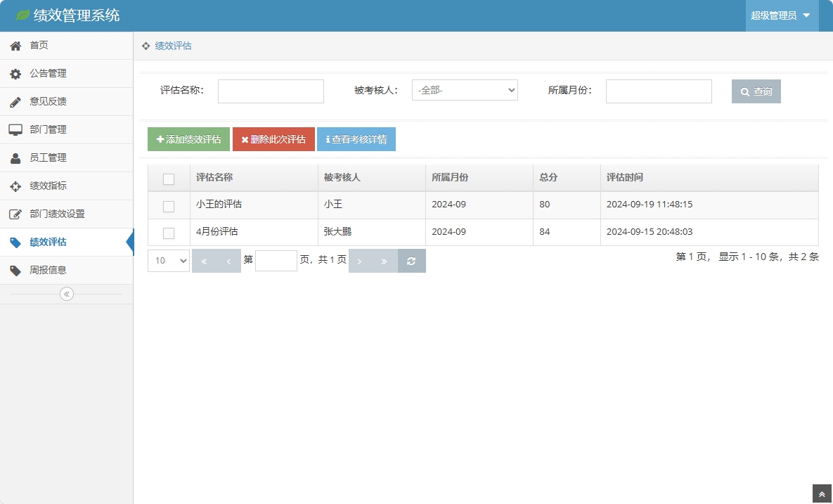The height and width of the screenshot is (504, 833).
Task: Click the tag icon next to 周报信息
Action: 14,270
